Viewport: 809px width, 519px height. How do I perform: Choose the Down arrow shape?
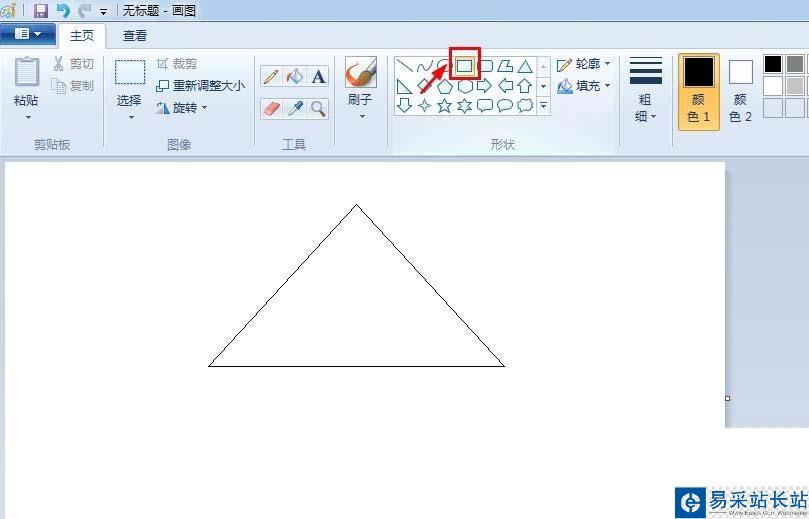coord(404,105)
